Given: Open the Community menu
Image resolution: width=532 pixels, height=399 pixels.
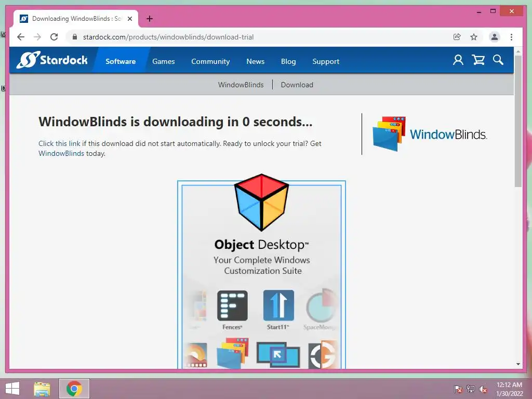Looking at the screenshot, I should coord(210,61).
